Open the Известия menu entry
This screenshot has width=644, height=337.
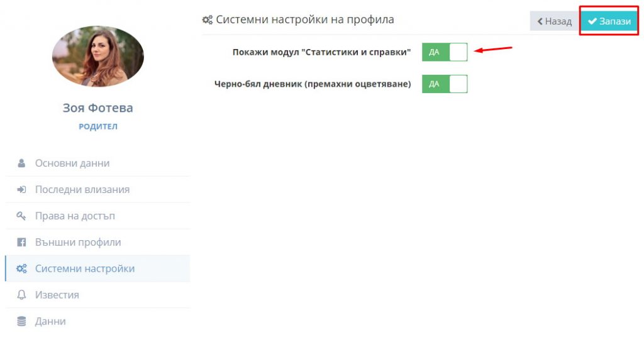(x=97, y=295)
